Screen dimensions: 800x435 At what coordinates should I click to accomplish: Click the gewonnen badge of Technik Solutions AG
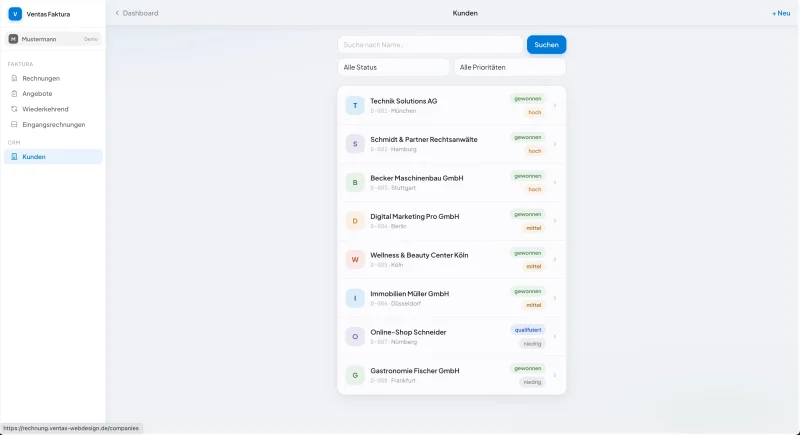(x=528, y=99)
